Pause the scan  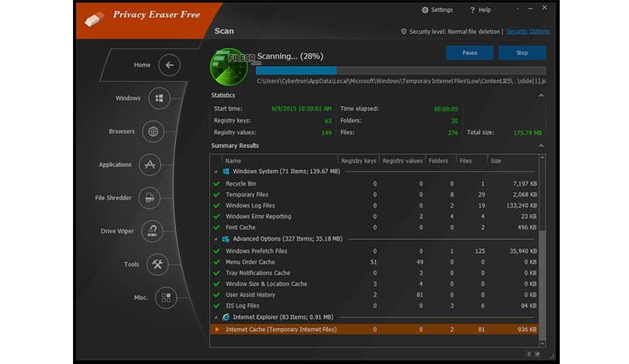point(469,53)
